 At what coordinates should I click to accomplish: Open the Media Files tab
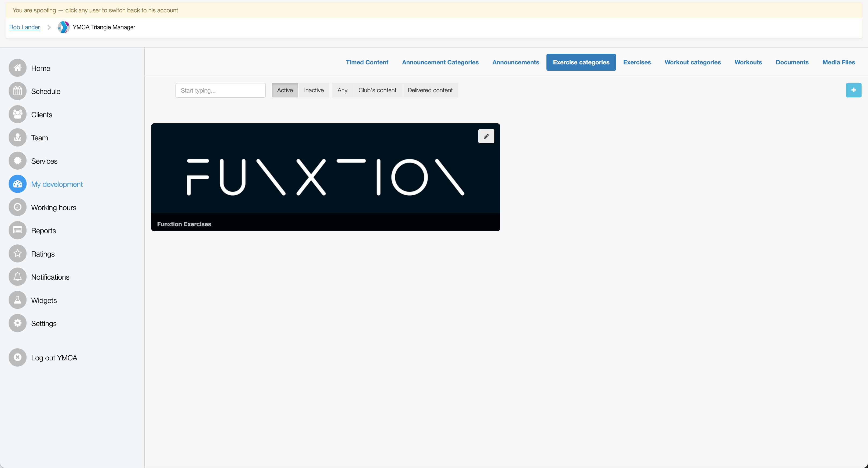pyautogui.click(x=838, y=62)
